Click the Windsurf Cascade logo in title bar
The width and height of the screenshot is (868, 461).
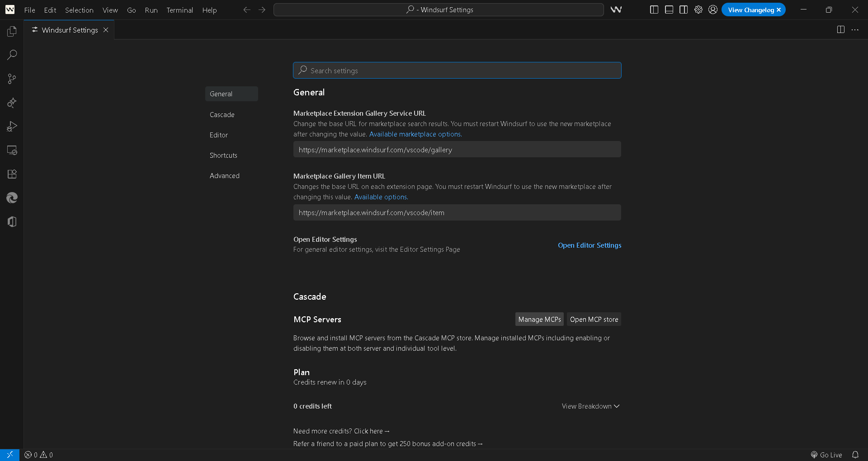pyautogui.click(x=616, y=9)
